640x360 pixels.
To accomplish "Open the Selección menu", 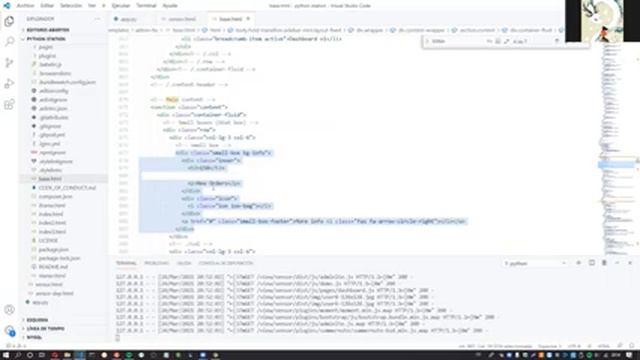I will pos(71,6).
